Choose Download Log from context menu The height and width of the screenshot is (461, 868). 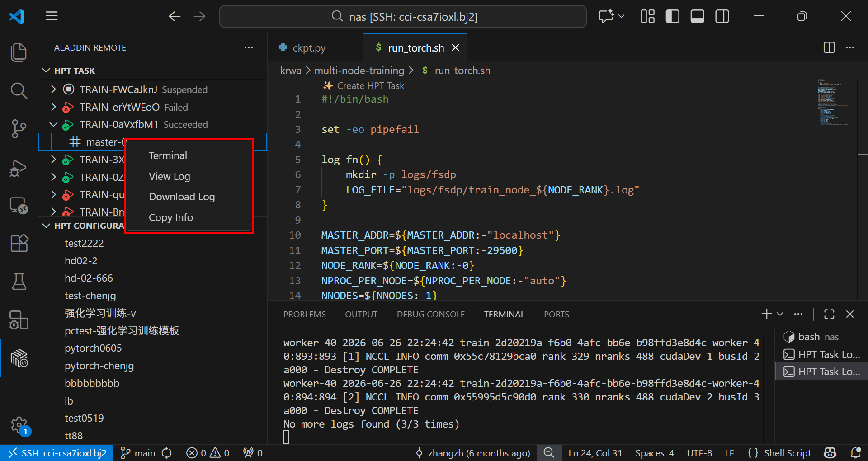pyautogui.click(x=189, y=197)
